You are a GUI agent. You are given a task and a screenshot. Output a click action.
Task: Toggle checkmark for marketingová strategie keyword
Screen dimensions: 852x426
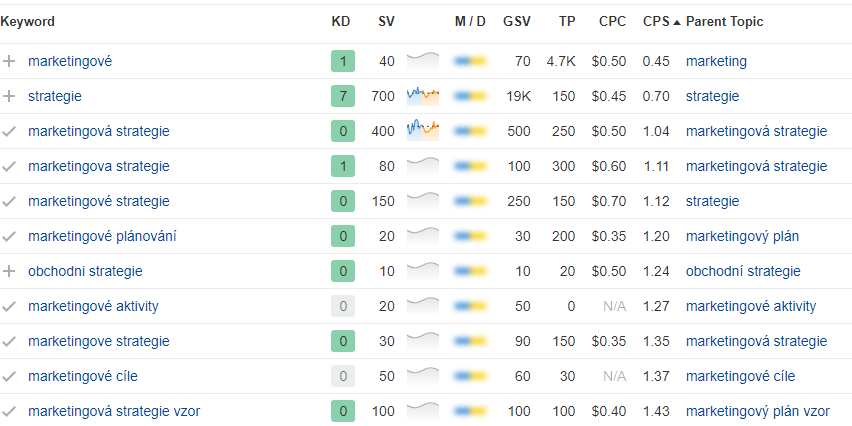[x=10, y=132]
